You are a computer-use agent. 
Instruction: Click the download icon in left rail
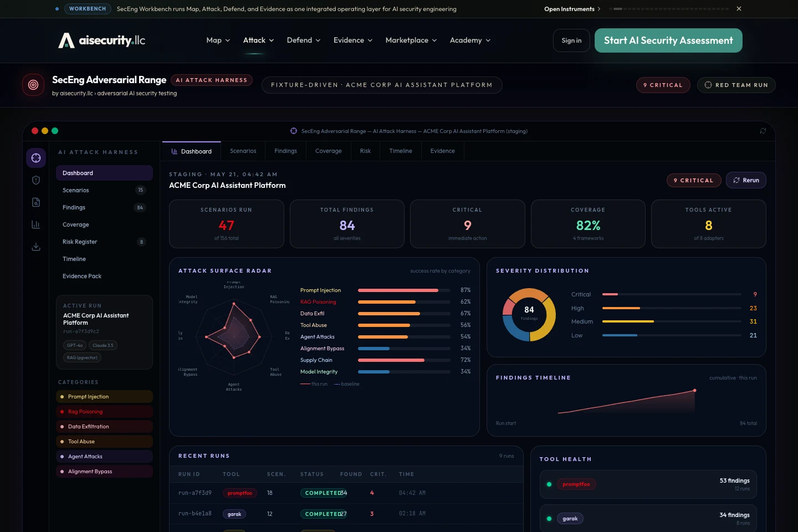36,247
